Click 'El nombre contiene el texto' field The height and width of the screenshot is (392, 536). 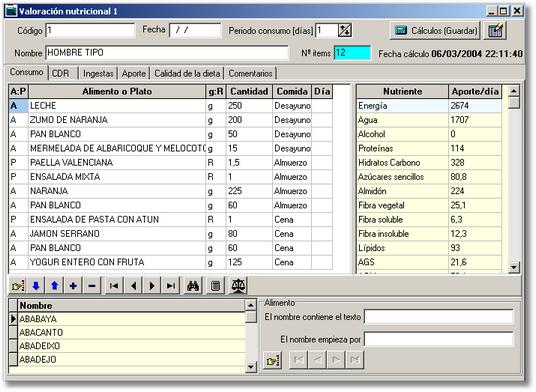pyautogui.click(x=439, y=317)
